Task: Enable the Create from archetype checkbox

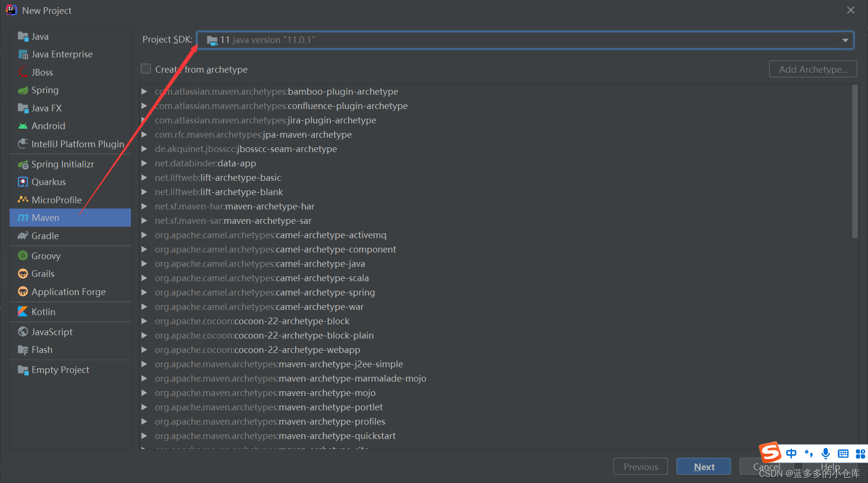Action: tap(146, 69)
